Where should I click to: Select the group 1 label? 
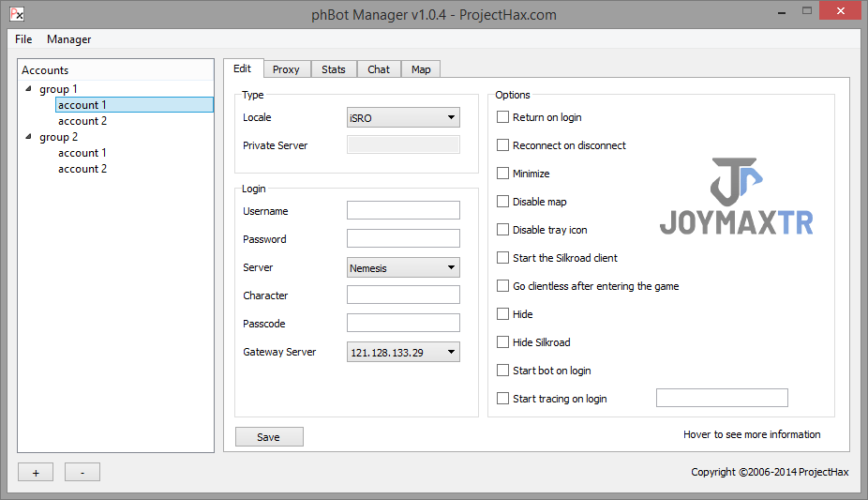tap(59, 89)
